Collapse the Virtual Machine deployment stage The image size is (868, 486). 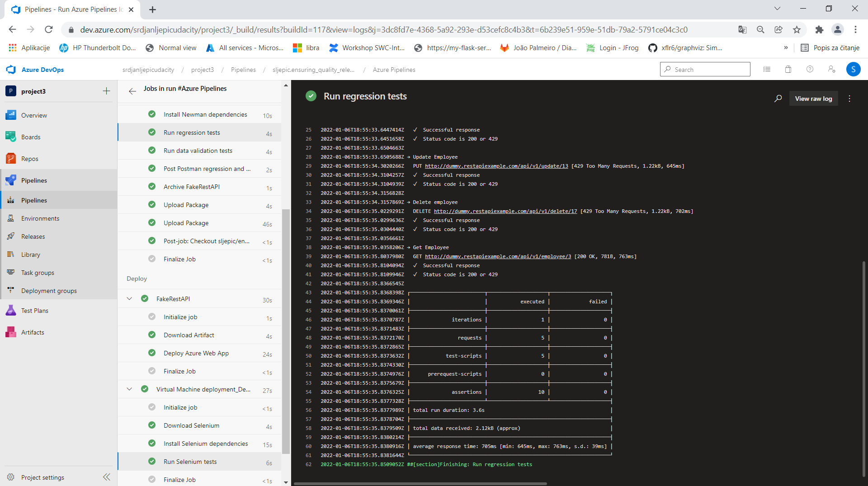(x=129, y=389)
